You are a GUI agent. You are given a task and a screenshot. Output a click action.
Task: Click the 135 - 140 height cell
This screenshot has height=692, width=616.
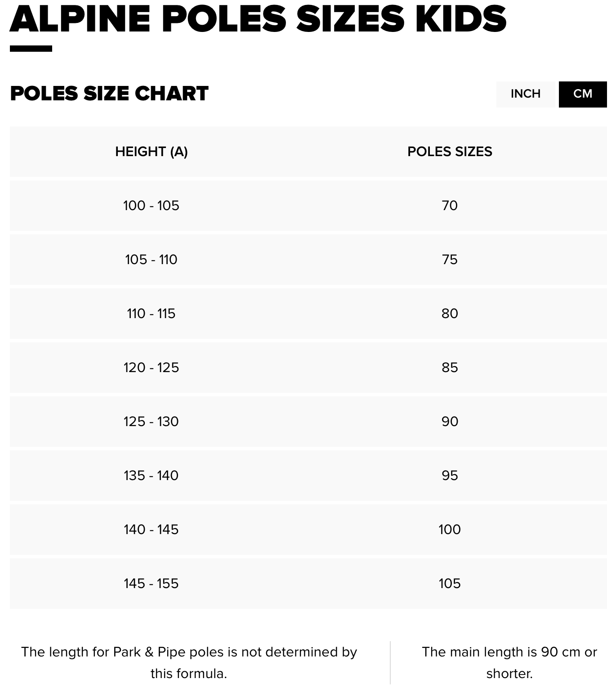pyautogui.click(x=151, y=476)
